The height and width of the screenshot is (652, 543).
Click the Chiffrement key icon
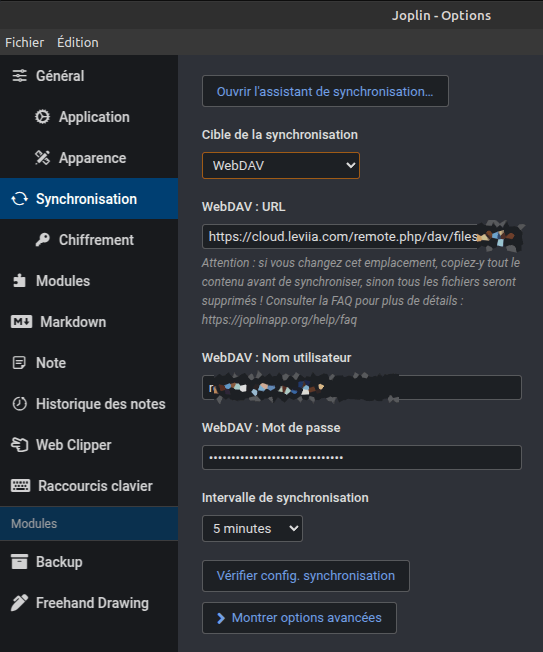point(42,240)
